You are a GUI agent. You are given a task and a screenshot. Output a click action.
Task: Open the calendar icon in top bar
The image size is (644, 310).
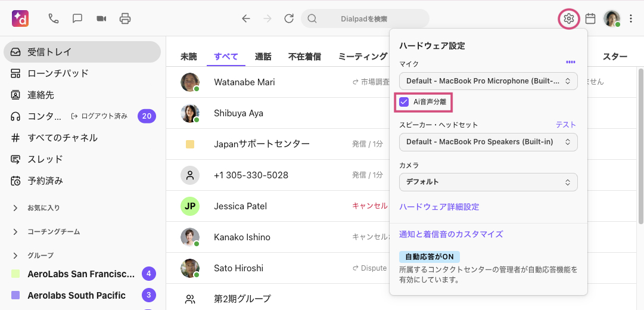coord(590,18)
